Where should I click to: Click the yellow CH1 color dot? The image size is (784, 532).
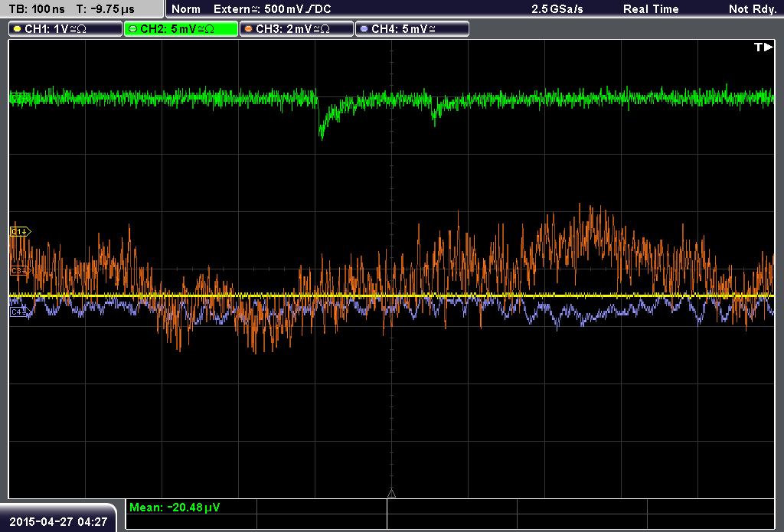pyautogui.click(x=18, y=29)
